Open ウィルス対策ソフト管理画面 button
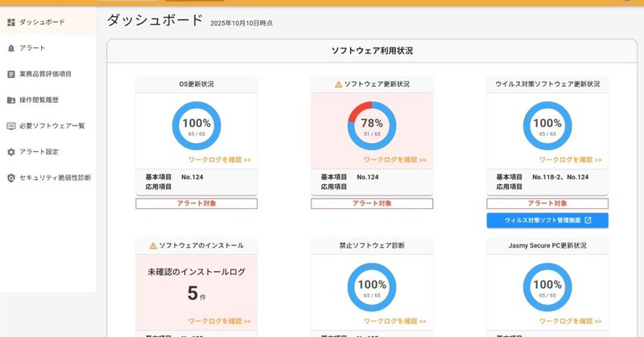This screenshot has width=644, height=337. 547,220
